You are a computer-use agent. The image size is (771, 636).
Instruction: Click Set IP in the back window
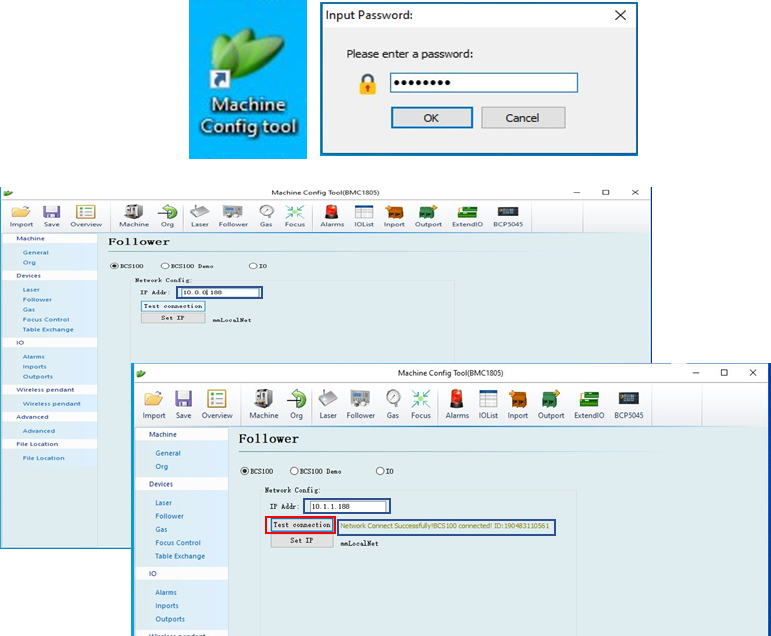pos(173,318)
